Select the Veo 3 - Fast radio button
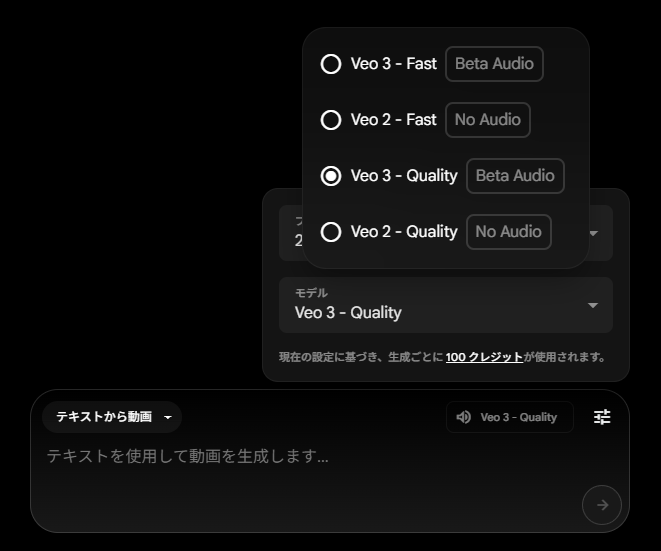The image size is (661, 551). coord(331,64)
